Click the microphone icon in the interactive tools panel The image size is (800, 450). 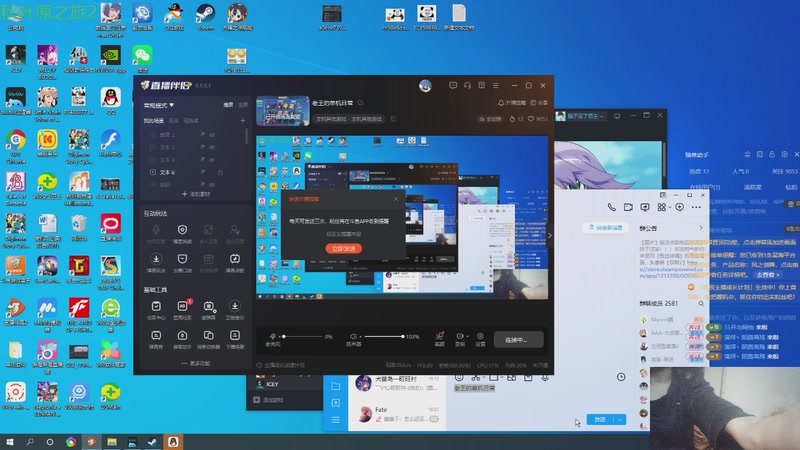156,230
